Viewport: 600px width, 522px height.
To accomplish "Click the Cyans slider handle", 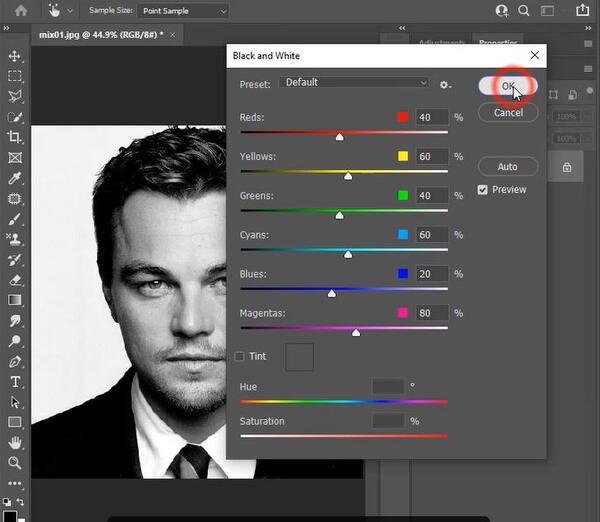I will click(348, 254).
